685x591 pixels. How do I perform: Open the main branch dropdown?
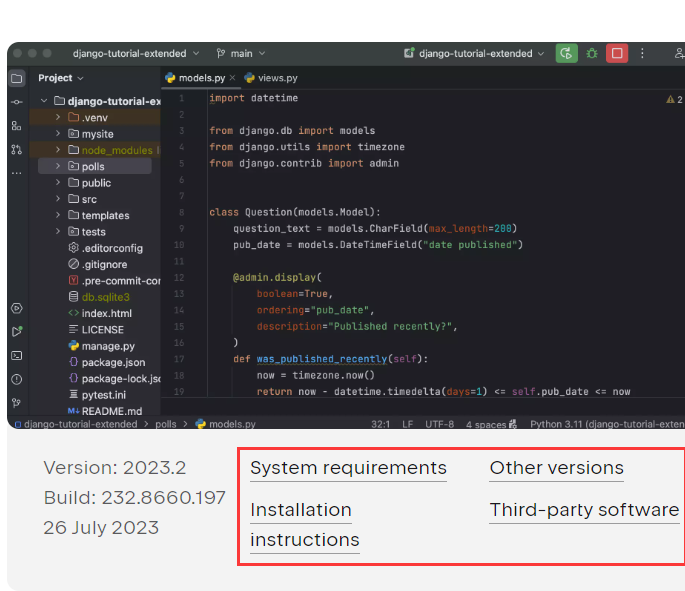click(241, 53)
